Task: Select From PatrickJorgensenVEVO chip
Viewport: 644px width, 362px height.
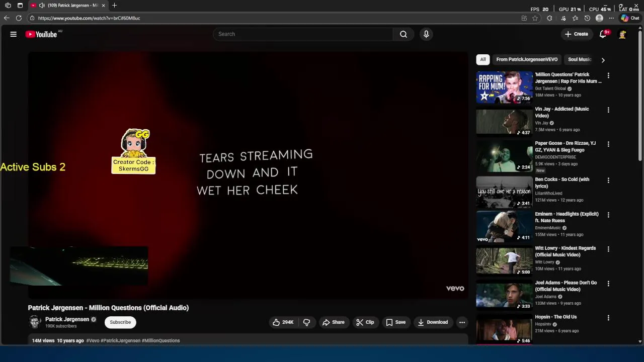Action: (x=527, y=59)
